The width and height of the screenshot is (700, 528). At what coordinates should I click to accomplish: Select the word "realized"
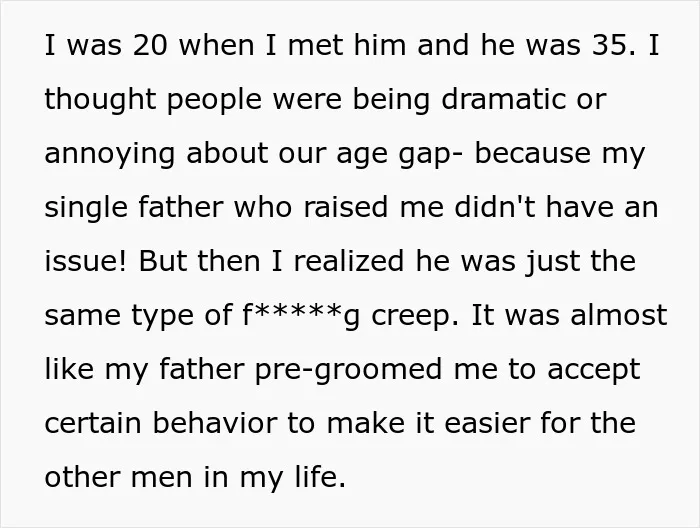pos(349,261)
